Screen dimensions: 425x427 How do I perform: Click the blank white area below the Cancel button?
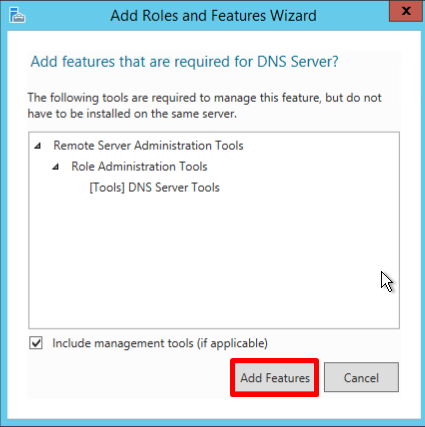361,406
